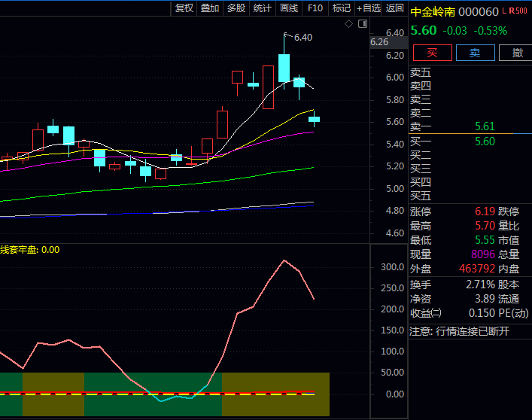Click the R500 badge beside stock code
532x420 pixels.
(518, 11)
